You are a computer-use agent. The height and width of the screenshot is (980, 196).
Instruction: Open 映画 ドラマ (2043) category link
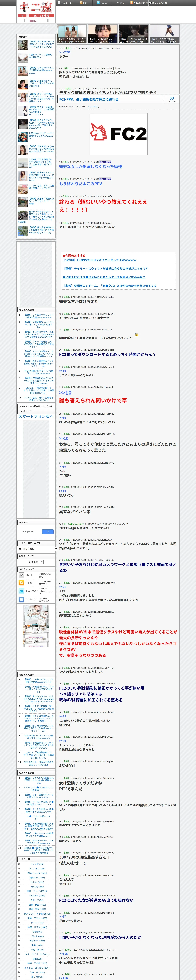(x=37, y=927)
